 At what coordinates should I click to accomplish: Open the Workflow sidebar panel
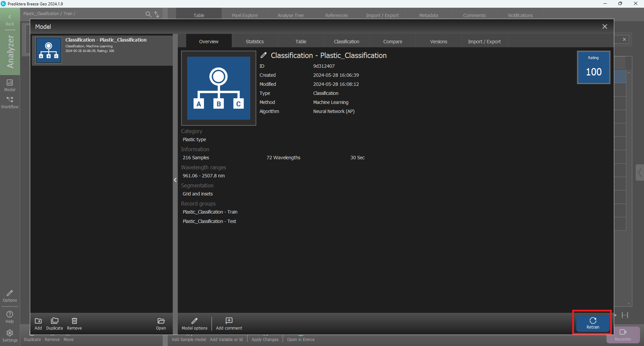coord(10,103)
